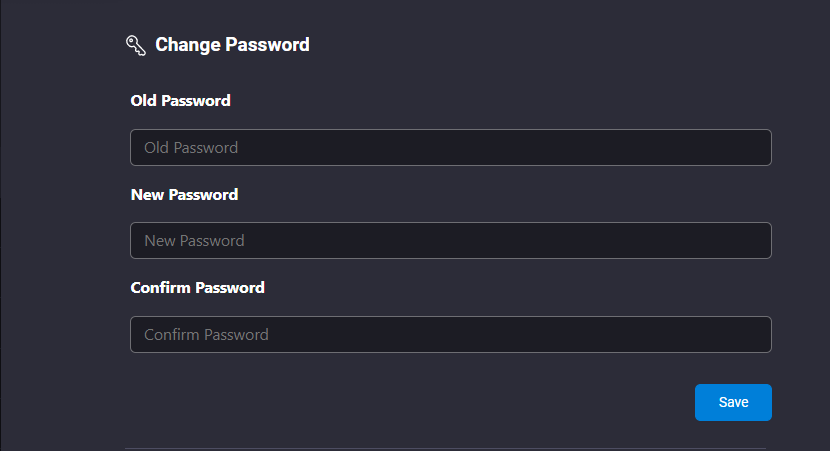The height and width of the screenshot is (451, 830).
Task: Click empty space inside the Old Password textbox
Action: [503, 148]
